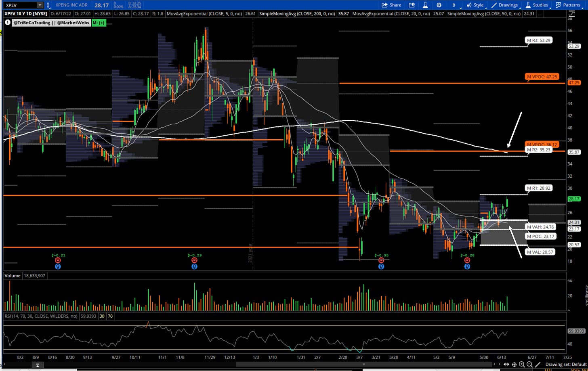The width and height of the screenshot is (588, 371).
Task: Click the collapse-to-top arrow button at bottom left
Action: 37,365
